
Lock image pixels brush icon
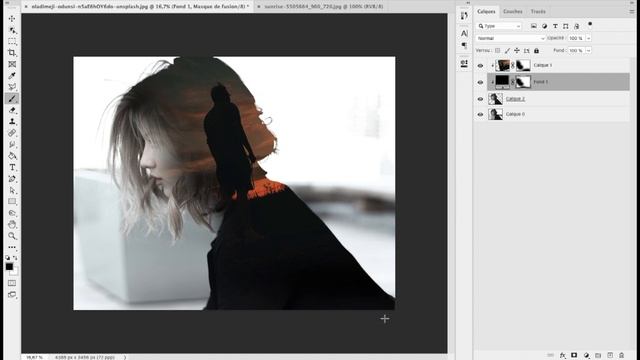click(x=507, y=51)
